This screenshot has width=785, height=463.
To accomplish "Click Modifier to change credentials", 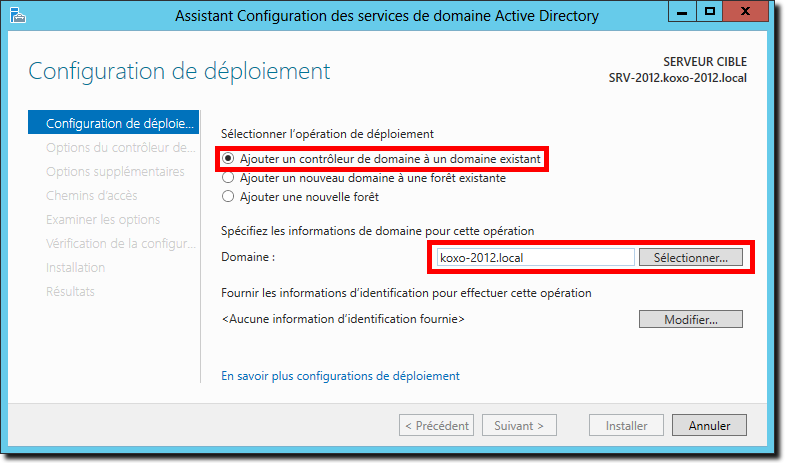I will pyautogui.click(x=690, y=319).
